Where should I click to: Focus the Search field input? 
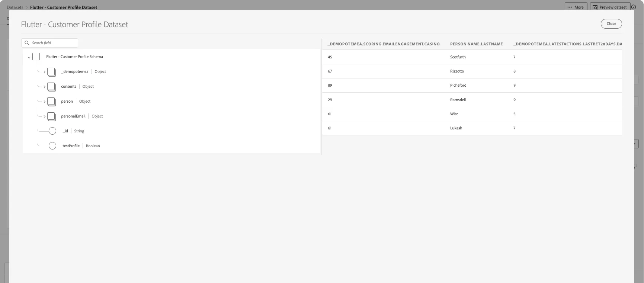[49, 43]
